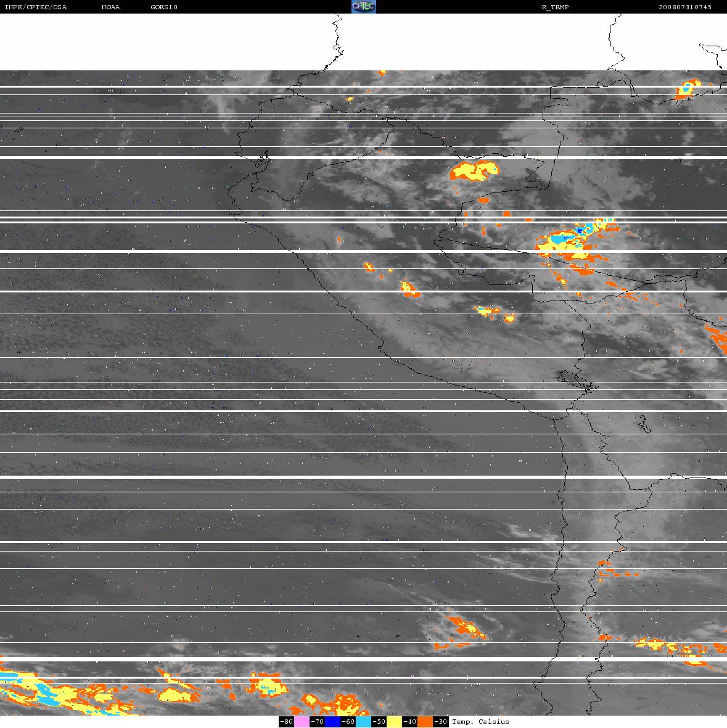Select the yellow legend color swatch
This screenshot has height=728, width=727.
point(395,721)
